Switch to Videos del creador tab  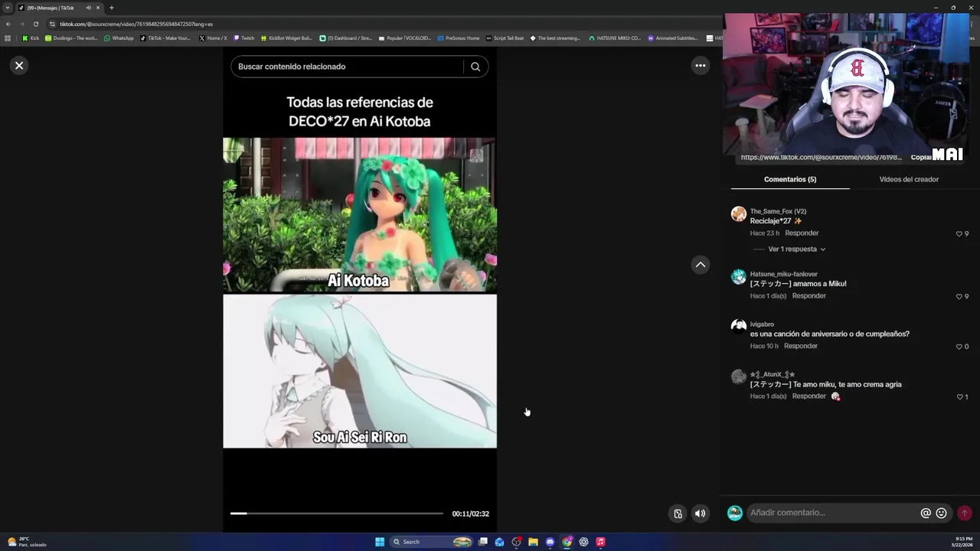point(909,179)
